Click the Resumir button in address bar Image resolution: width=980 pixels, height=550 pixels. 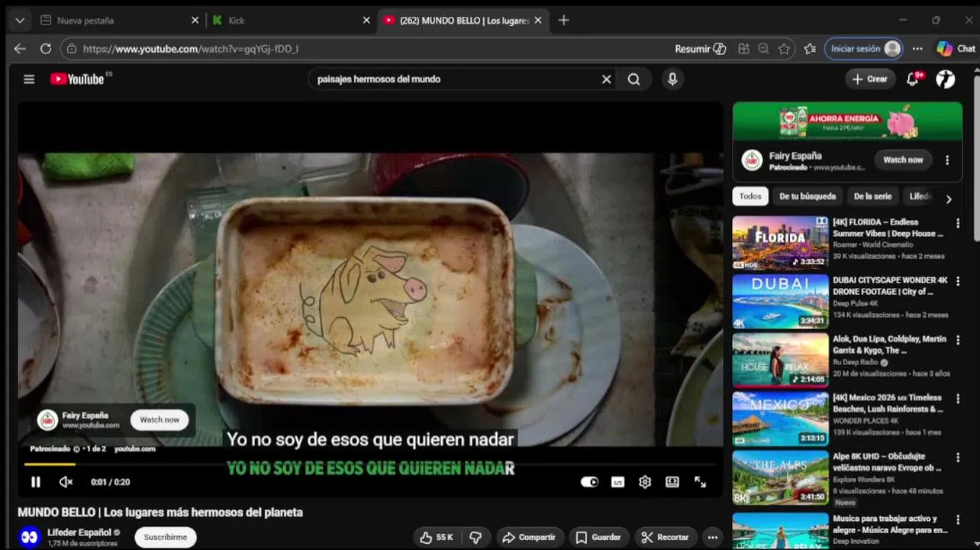coord(700,49)
